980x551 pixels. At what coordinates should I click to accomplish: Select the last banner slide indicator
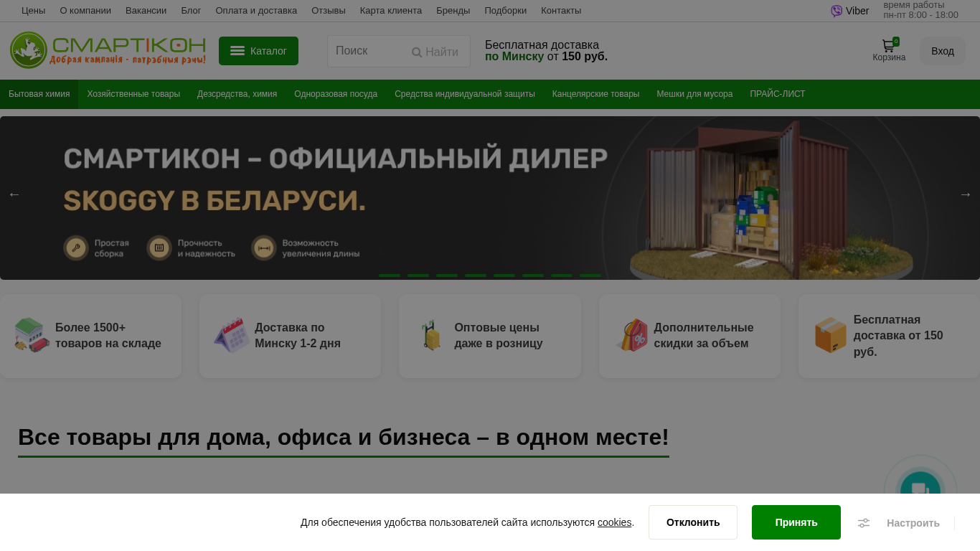pos(590,275)
